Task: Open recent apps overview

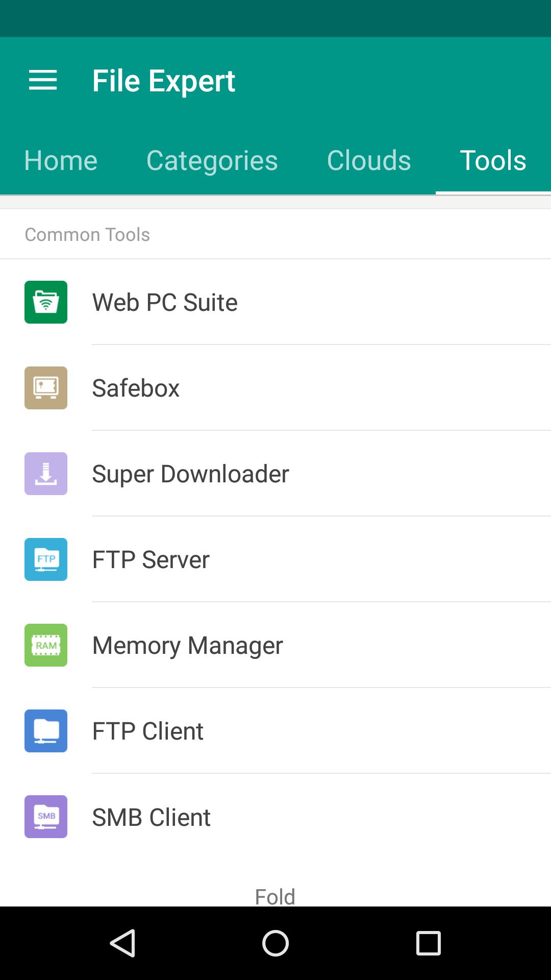Action: (x=427, y=942)
